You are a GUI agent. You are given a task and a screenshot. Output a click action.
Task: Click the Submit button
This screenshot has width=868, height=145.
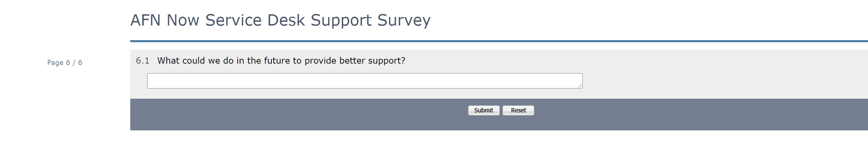pyautogui.click(x=483, y=110)
